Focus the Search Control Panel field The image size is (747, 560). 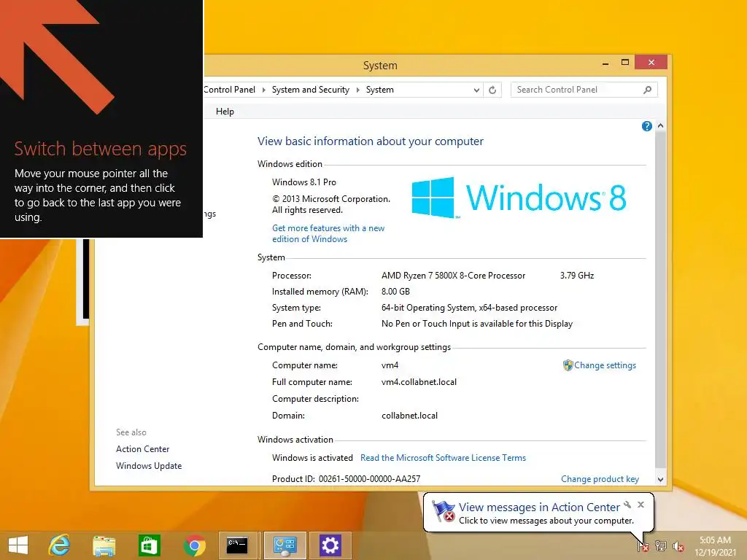click(x=578, y=90)
